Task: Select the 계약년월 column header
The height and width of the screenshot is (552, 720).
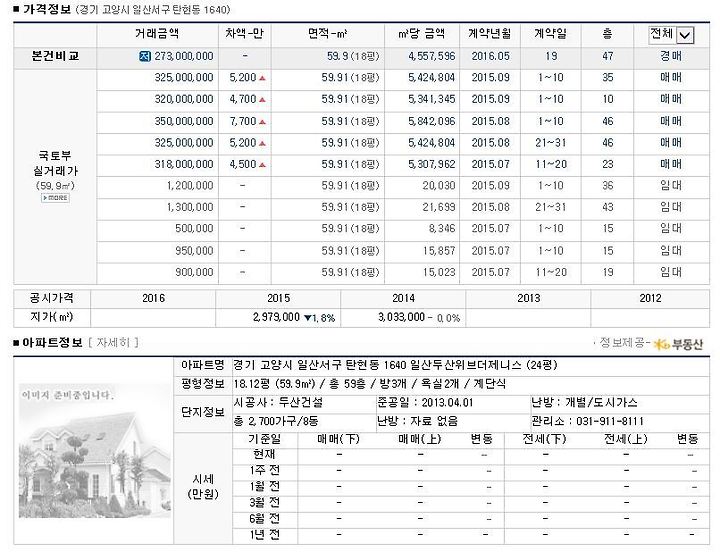Action: tap(490, 34)
